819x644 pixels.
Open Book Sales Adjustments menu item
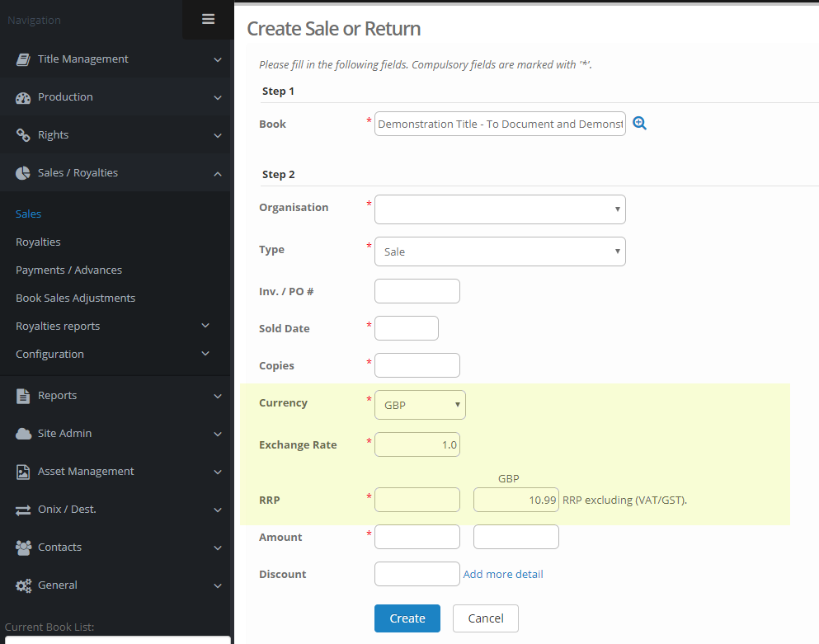pyautogui.click(x=75, y=298)
